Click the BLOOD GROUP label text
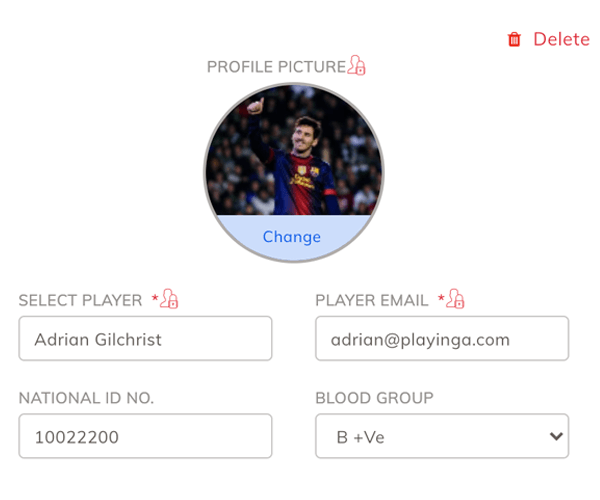Screen dimensions: 600x500 pyautogui.click(x=374, y=398)
